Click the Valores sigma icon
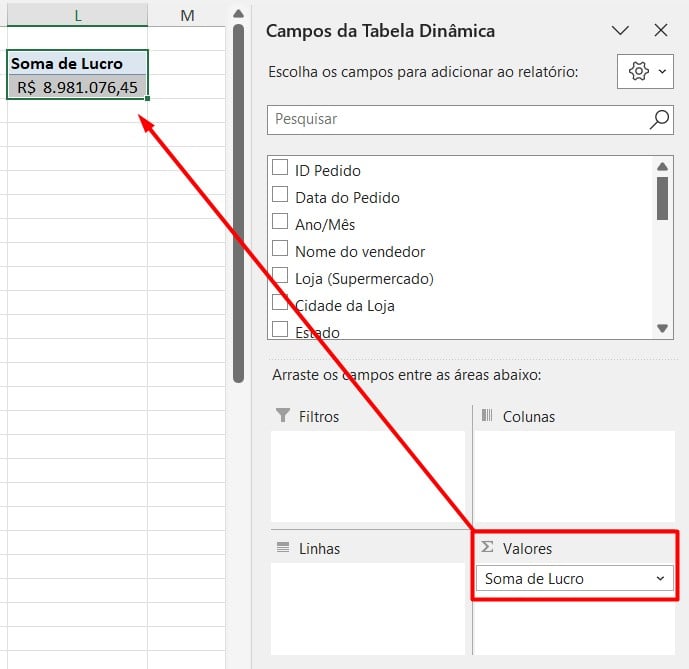 coord(488,548)
